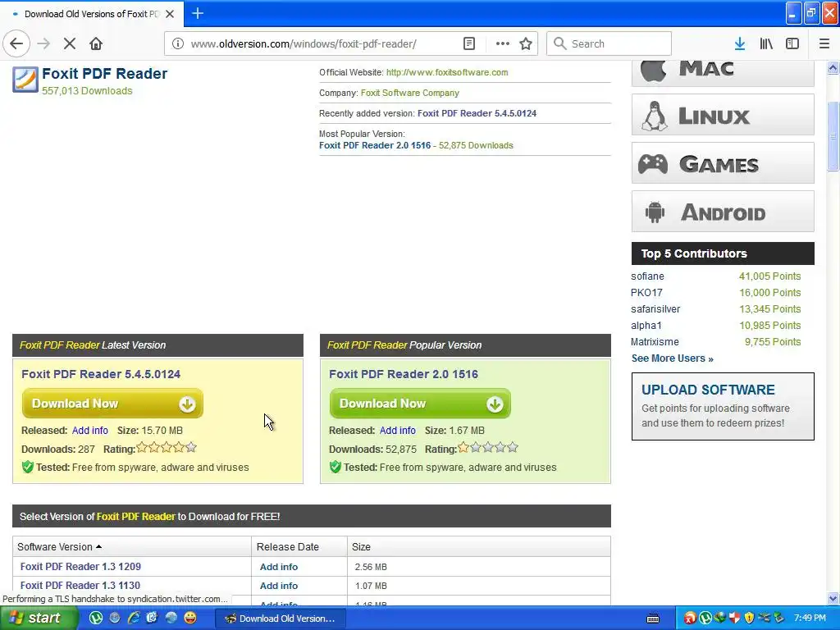
Task: Click Add info for latest version release
Action: [x=90, y=430]
